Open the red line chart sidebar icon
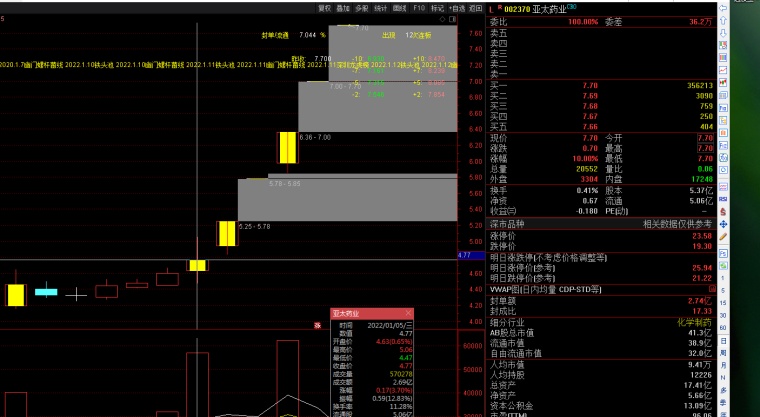The image size is (760, 417). (723, 70)
